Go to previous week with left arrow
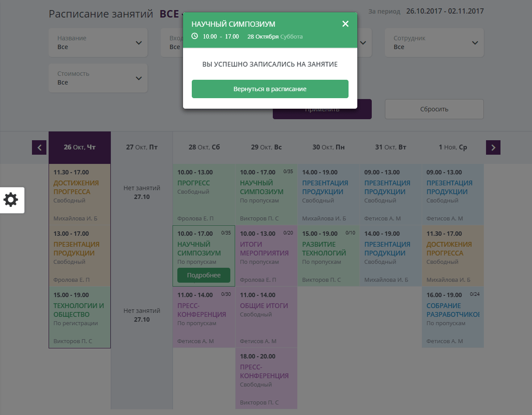 (39, 148)
